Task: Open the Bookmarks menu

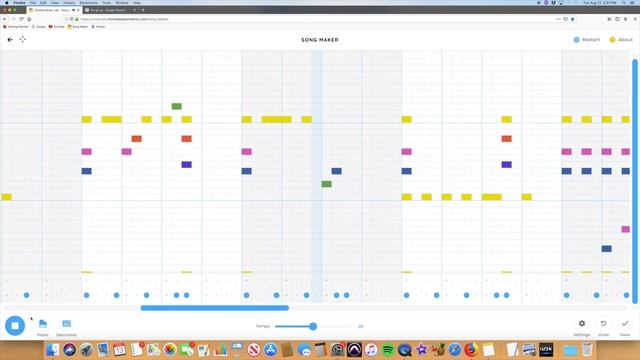Action: 89,2
